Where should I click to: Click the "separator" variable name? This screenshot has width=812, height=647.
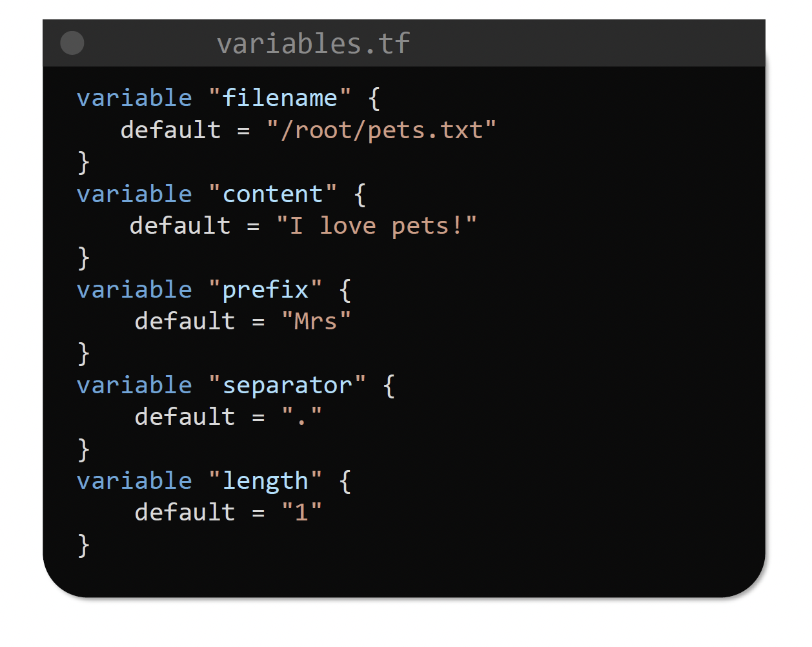[x=287, y=385]
